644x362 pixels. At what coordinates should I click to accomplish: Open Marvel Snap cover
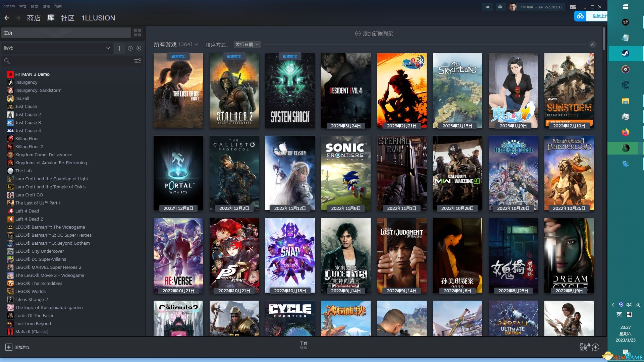[x=290, y=255]
